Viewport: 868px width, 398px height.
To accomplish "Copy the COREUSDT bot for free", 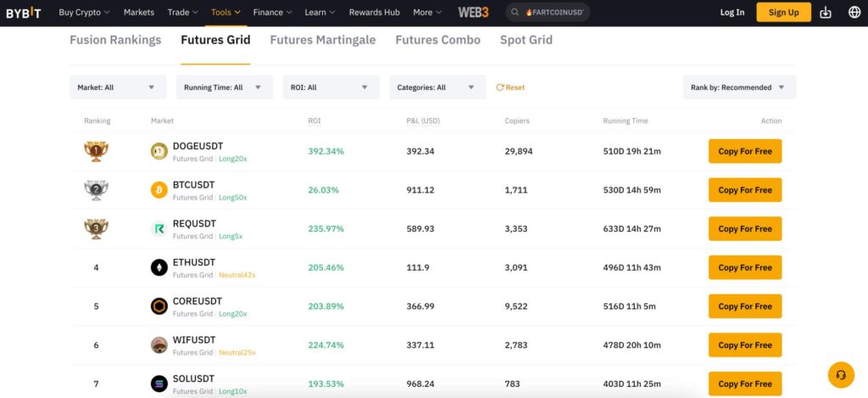I will [x=745, y=306].
